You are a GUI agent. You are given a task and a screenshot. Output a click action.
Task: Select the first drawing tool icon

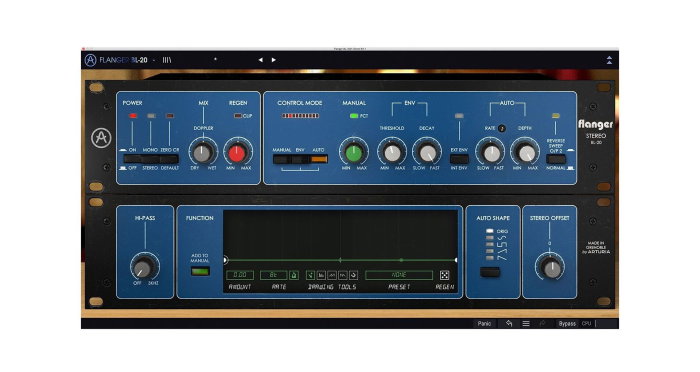click(310, 275)
